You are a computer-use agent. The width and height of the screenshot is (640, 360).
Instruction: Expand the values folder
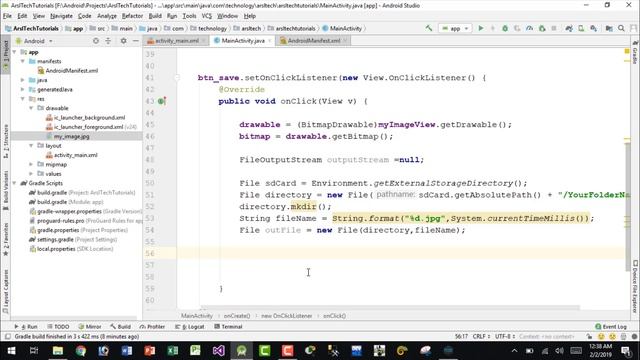pos(31,174)
